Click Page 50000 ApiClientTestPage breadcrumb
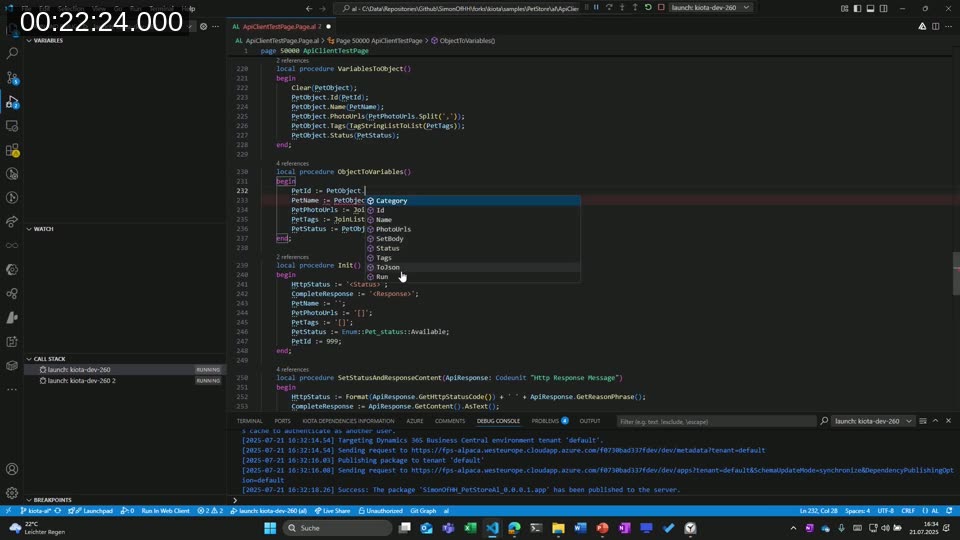This screenshot has height=540, width=960. [375, 40]
